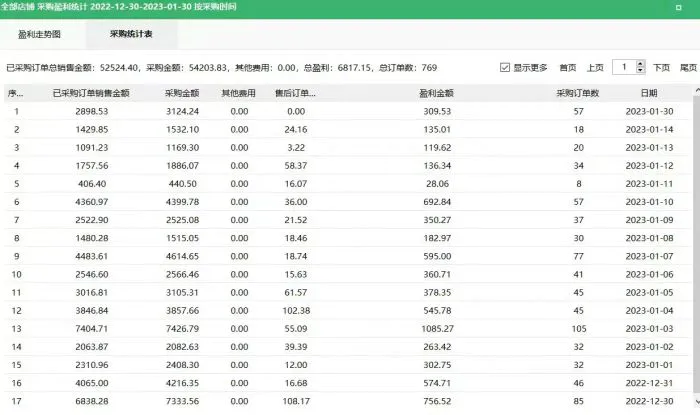Go to 首页 first page
Image resolution: width=700 pixels, height=415 pixels.
567,68
